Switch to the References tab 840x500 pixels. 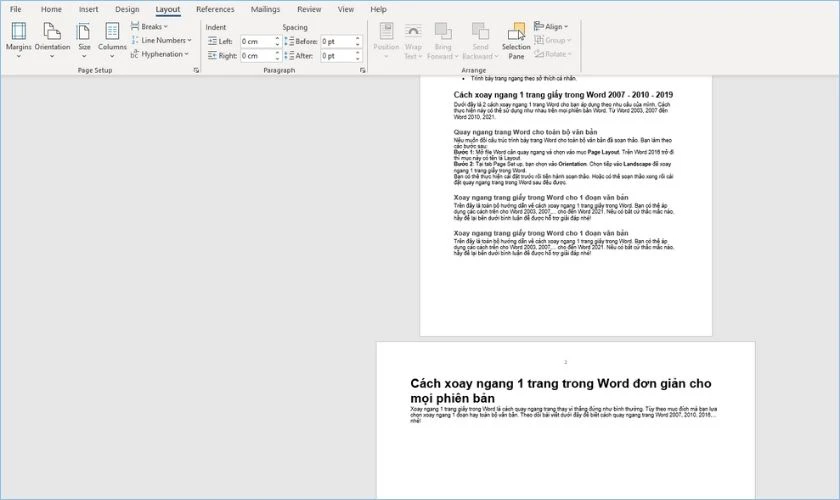point(215,9)
